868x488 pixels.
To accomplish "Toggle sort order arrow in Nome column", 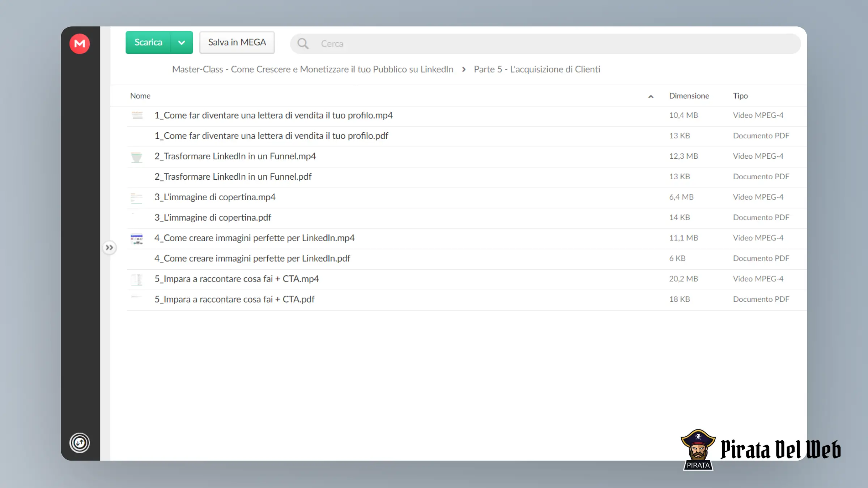I will point(651,97).
